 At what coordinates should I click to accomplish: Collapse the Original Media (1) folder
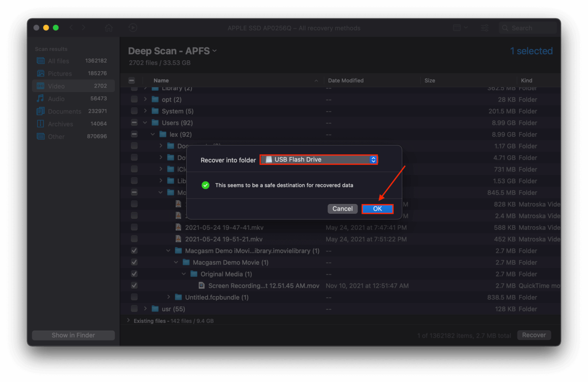(x=184, y=274)
